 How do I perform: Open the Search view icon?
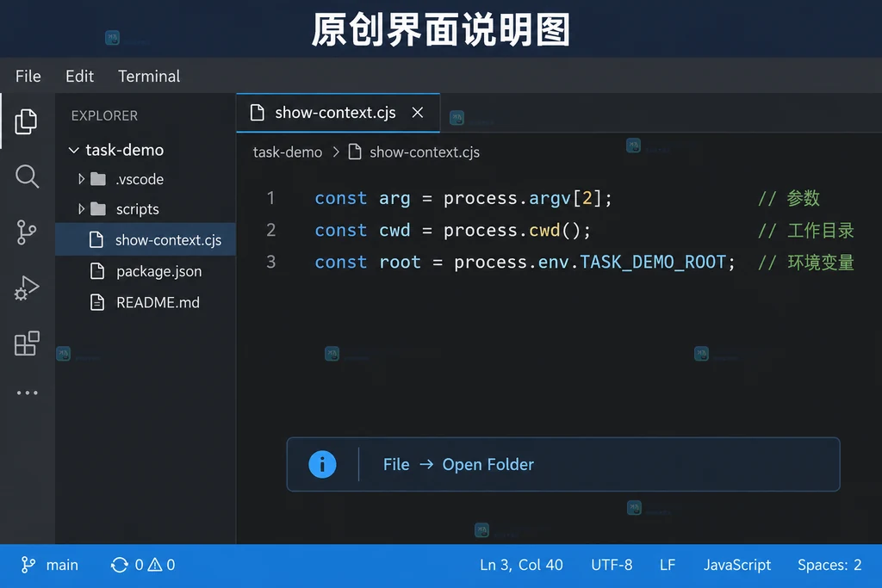point(27,176)
